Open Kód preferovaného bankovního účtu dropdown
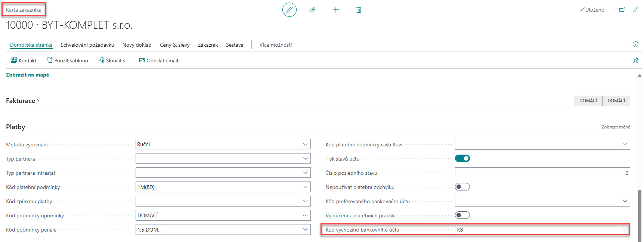Image resolution: width=644 pixels, height=242 pixels. coord(625,201)
